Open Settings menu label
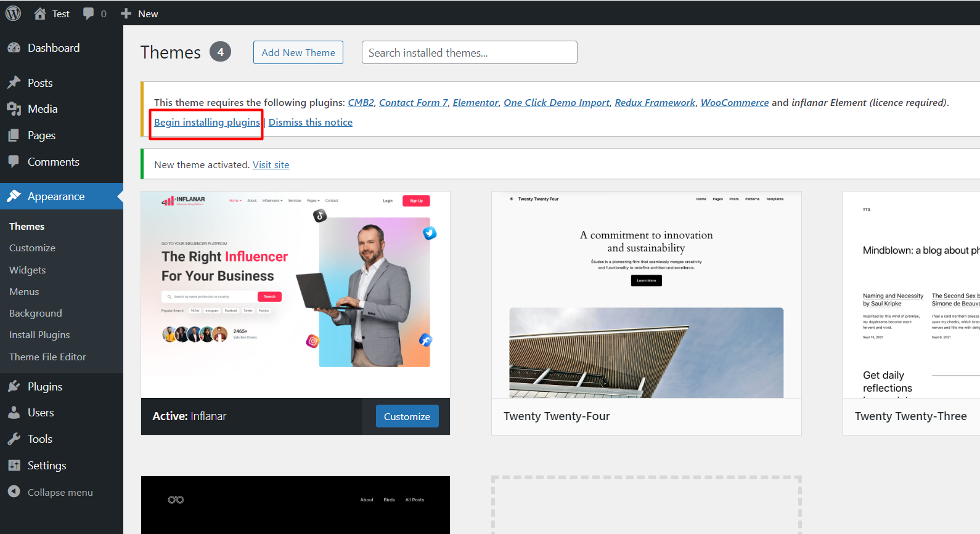 47,466
